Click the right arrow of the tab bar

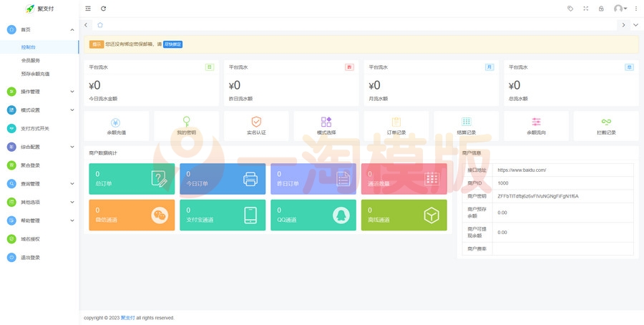point(623,25)
